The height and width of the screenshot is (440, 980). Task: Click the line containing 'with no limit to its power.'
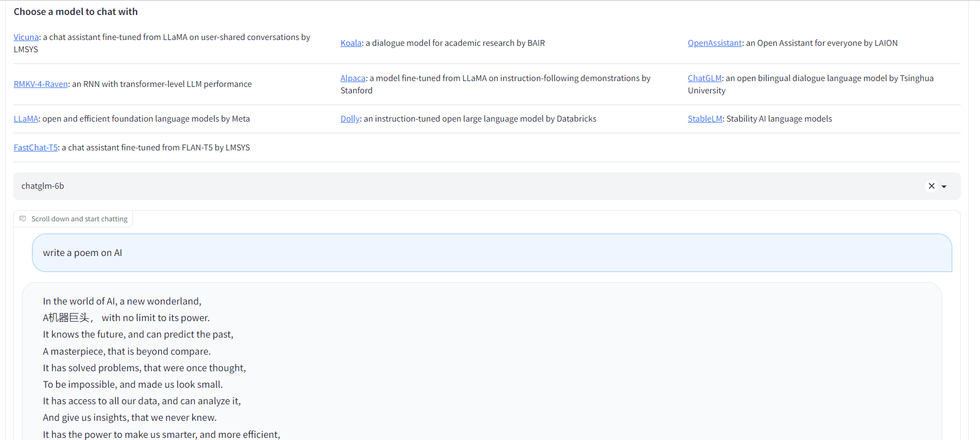pyautogui.click(x=127, y=318)
